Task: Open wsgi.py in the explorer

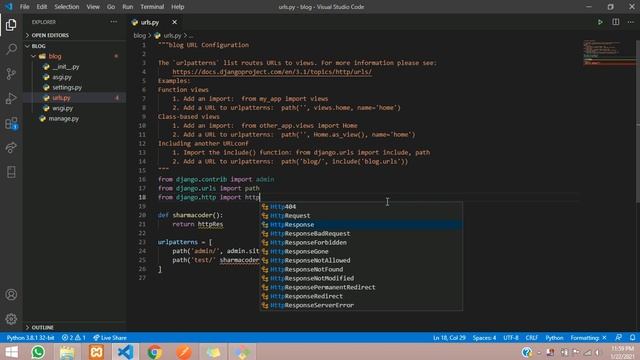Action: tap(62, 108)
